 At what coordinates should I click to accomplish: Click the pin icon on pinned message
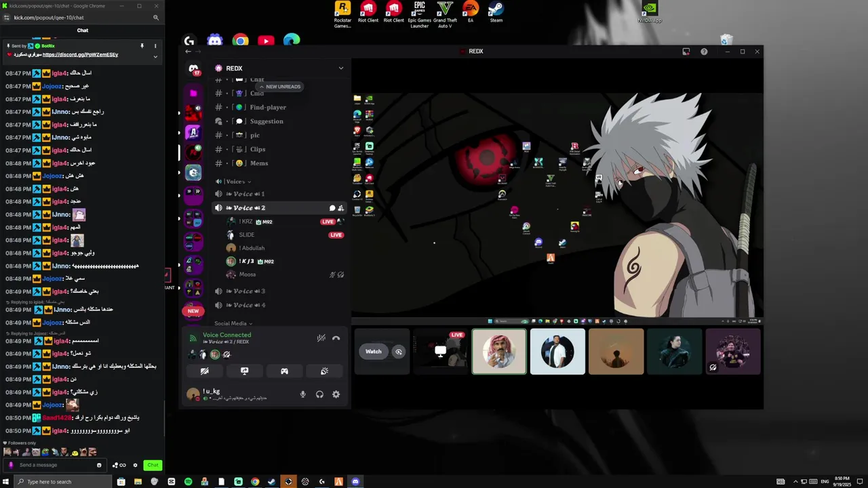pyautogui.click(x=142, y=46)
